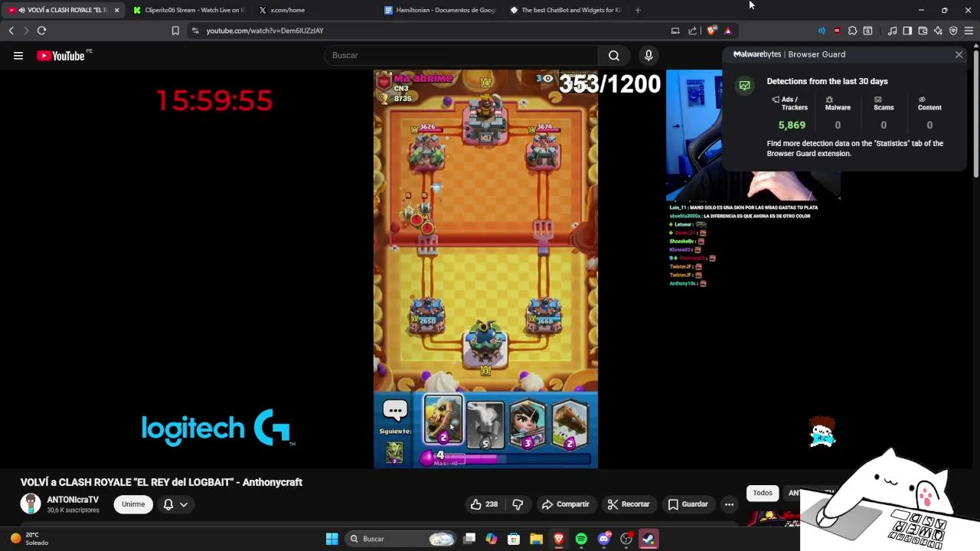Open Steam from the taskbar

coord(648,539)
